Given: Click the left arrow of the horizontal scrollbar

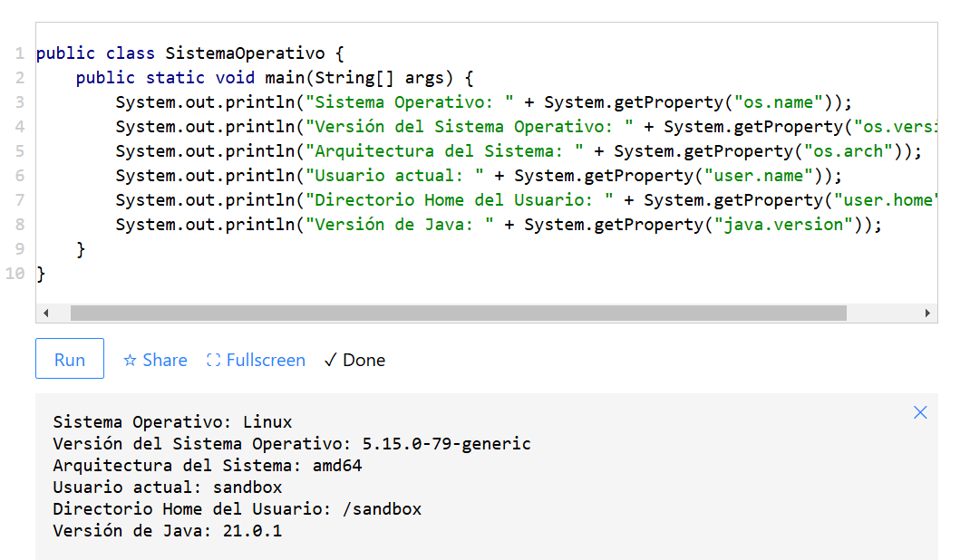Looking at the screenshot, I should click(45, 314).
